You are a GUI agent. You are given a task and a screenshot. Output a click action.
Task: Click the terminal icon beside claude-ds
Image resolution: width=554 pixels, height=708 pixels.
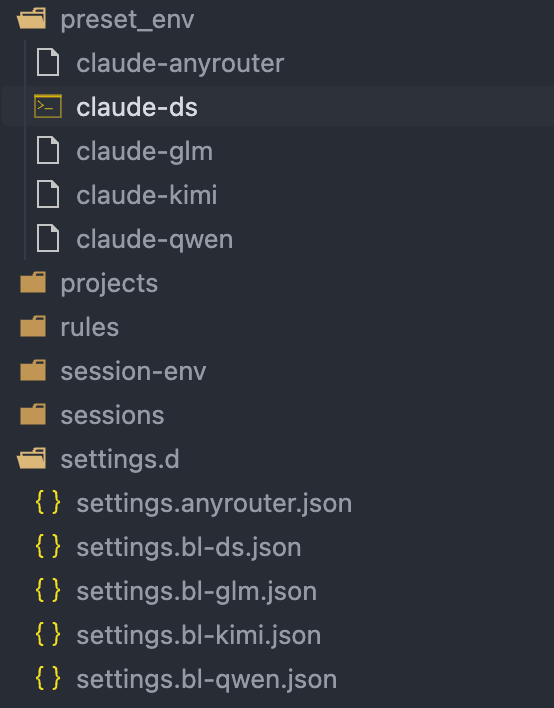pos(48,107)
